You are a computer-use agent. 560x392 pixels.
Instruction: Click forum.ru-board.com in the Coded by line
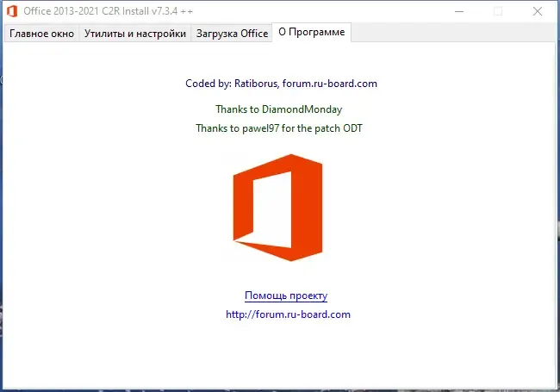click(329, 84)
